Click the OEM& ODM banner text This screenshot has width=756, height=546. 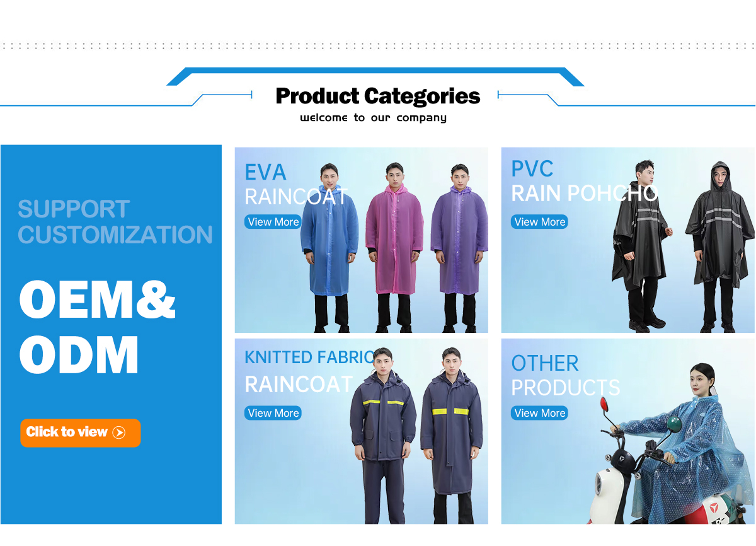[x=97, y=327]
